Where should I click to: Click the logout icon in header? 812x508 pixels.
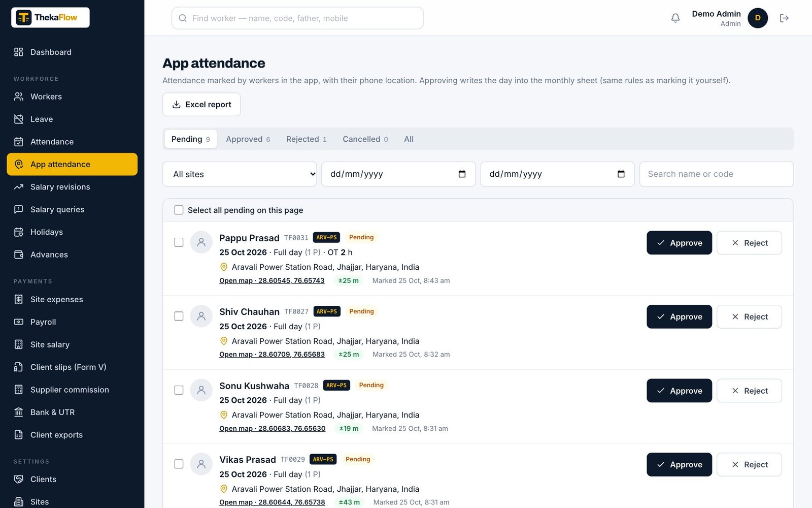pyautogui.click(x=784, y=18)
